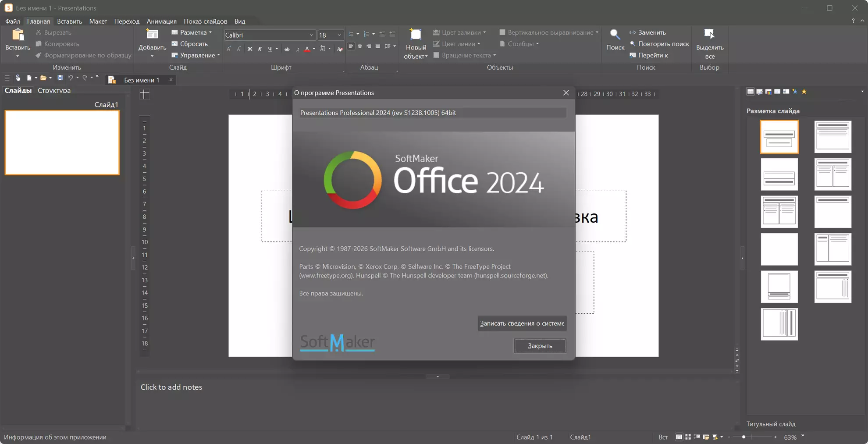868x444 pixels.
Task: Open the Анимация ribbon tab
Action: tap(162, 21)
